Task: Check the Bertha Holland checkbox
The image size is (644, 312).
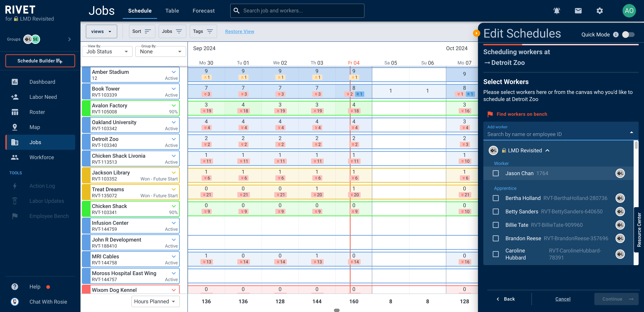Action: [496, 198]
